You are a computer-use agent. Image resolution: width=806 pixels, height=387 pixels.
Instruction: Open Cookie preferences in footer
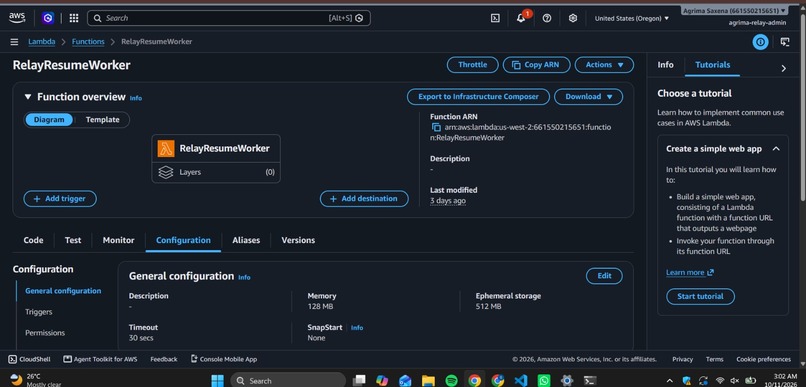[763, 359]
